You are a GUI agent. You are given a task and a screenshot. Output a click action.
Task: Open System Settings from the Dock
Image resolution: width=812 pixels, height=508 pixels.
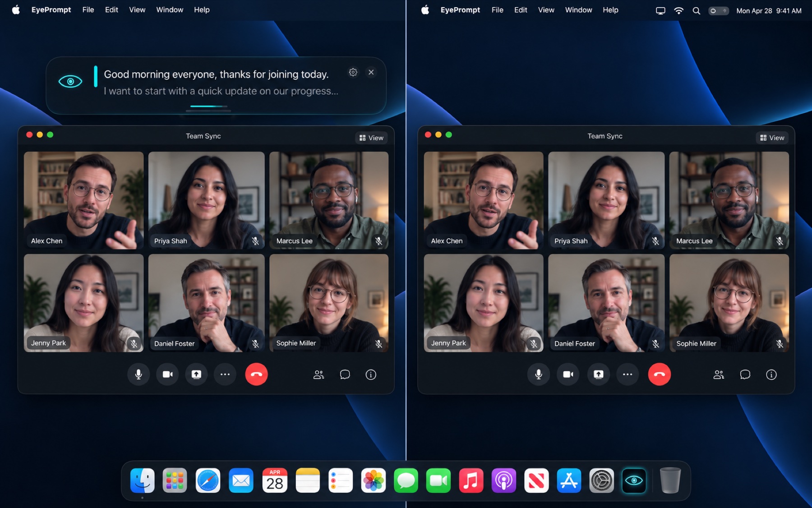click(601, 480)
